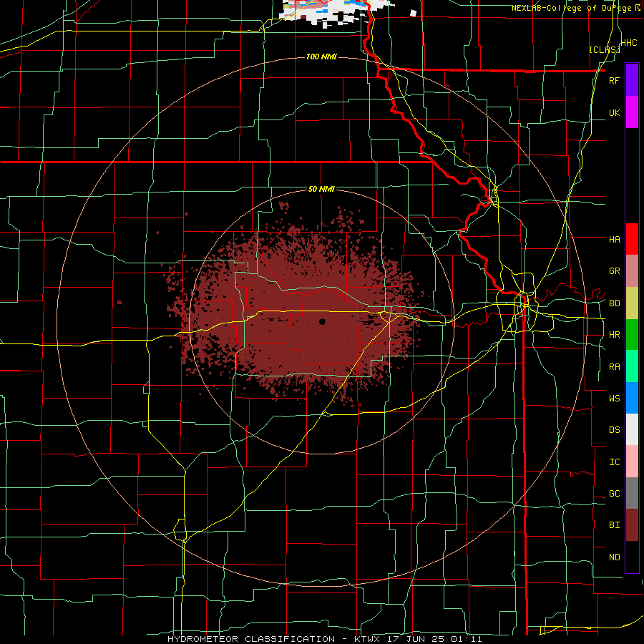The image size is (644, 644).
Task: Click the GR legend label
Action: point(614,271)
